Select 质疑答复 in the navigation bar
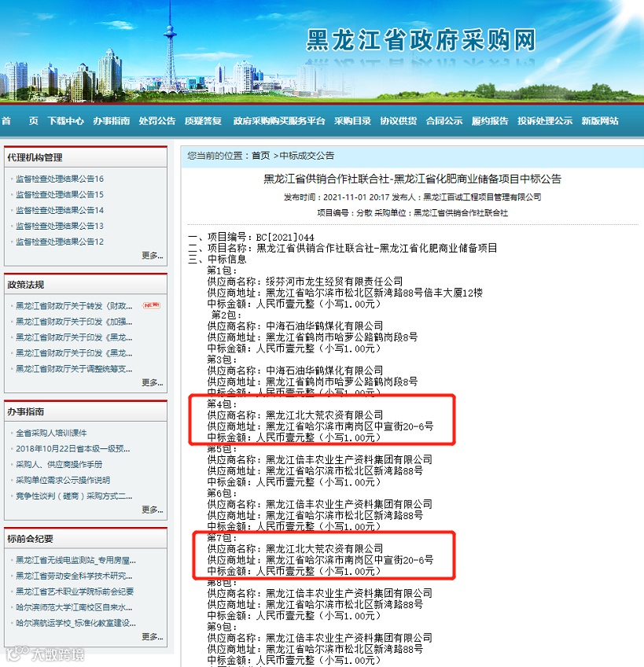This screenshot has height=667, width=644. (204, 121)
